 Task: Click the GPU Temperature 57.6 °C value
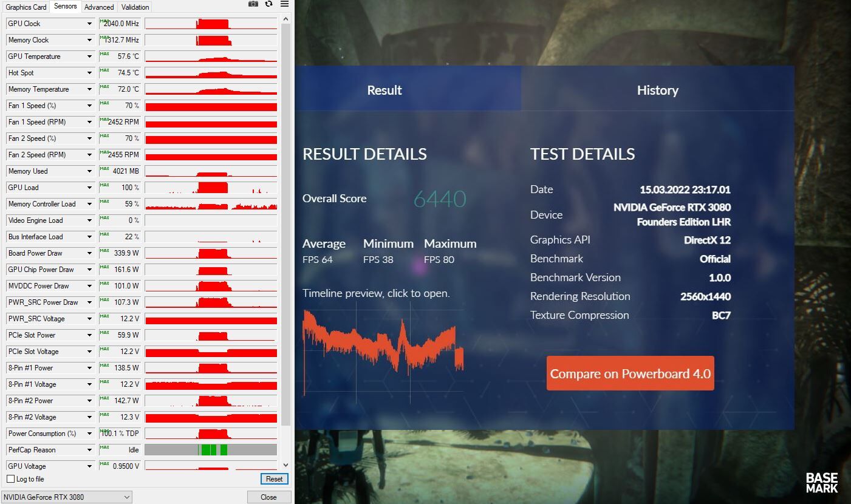point(120,56)
